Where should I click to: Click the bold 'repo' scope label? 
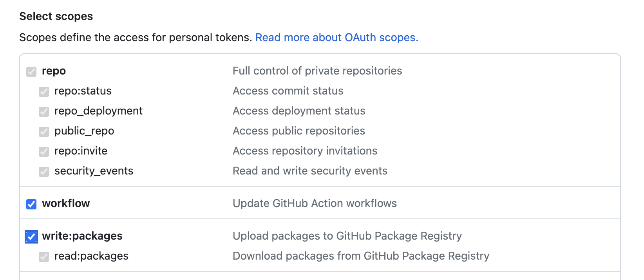pyautogui.click(x=54, y=71)
